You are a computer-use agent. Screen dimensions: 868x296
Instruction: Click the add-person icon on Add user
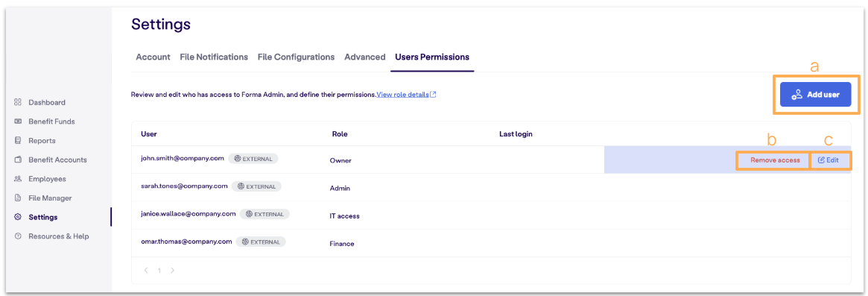tap(797, 95)
